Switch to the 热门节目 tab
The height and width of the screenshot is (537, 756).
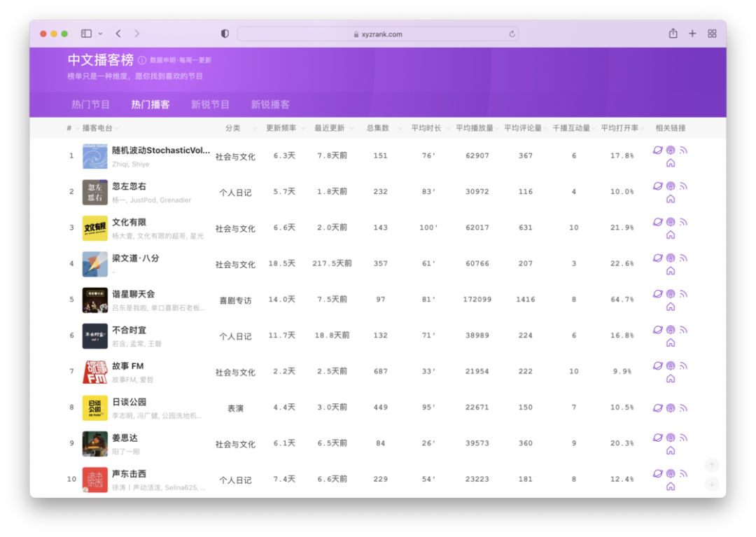90,104
